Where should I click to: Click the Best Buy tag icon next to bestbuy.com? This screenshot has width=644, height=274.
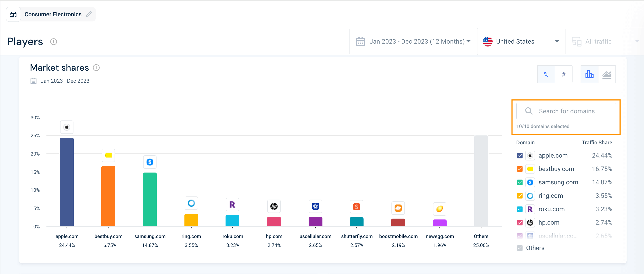click(530, 169)
